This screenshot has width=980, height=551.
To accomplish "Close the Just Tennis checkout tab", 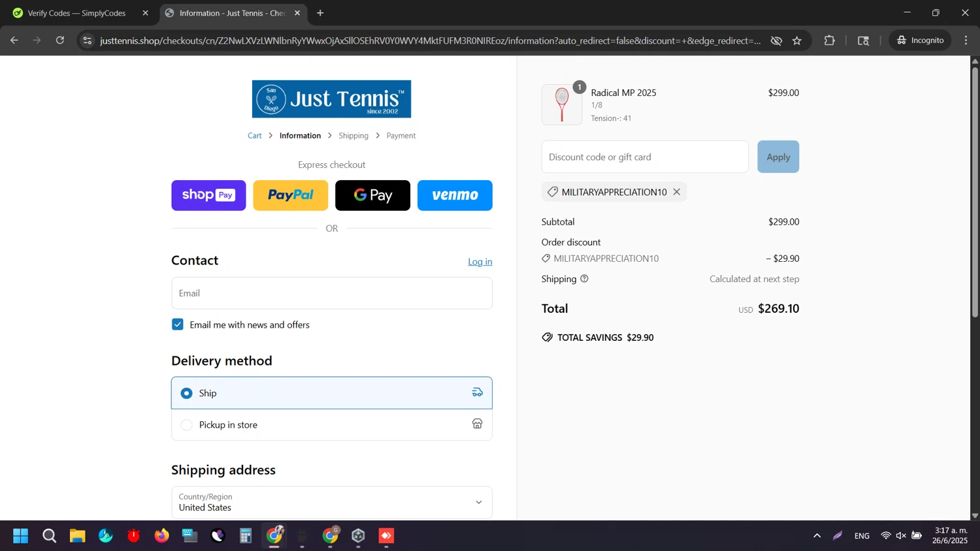I will tap(297, 13).
